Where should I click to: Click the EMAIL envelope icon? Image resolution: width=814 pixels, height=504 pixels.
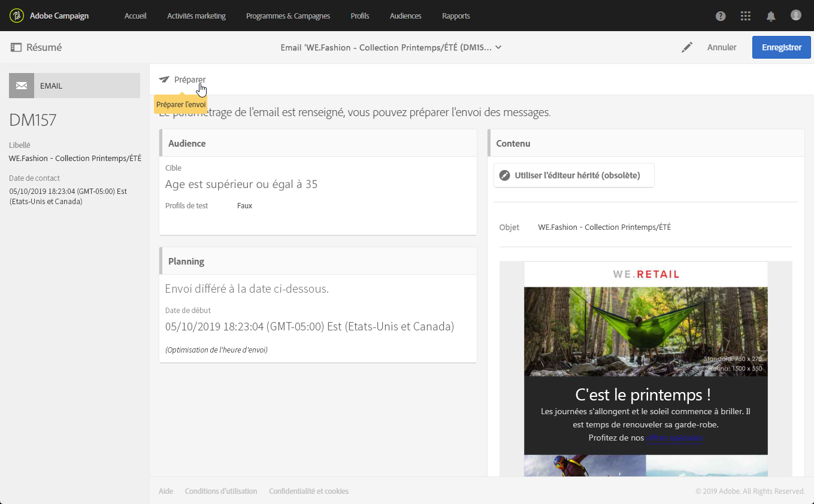(22, 86)
